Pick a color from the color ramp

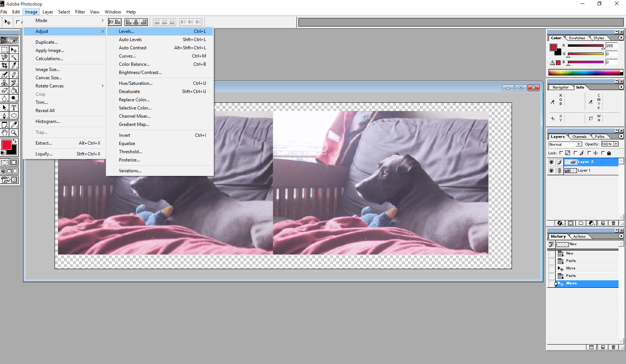[x=586, y=73]
